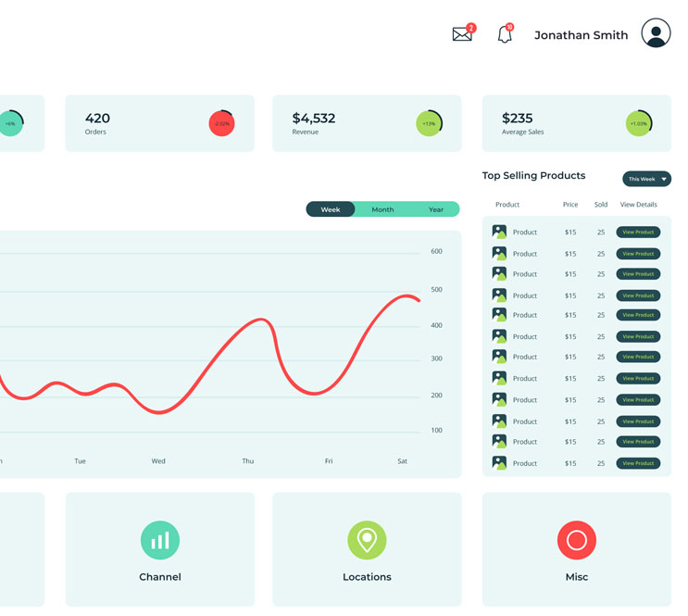Click the green Channel bar chart icon

[160, 540]
